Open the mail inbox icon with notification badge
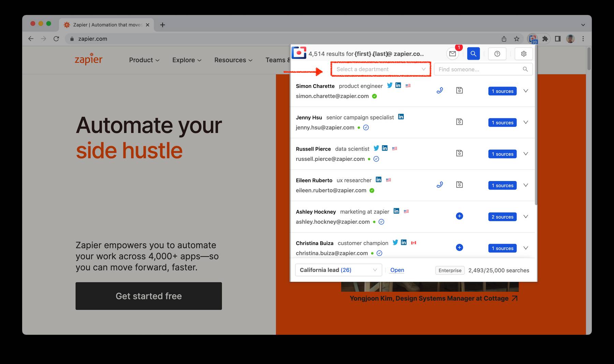Screen dimensions: 614x364 [452, 54]
